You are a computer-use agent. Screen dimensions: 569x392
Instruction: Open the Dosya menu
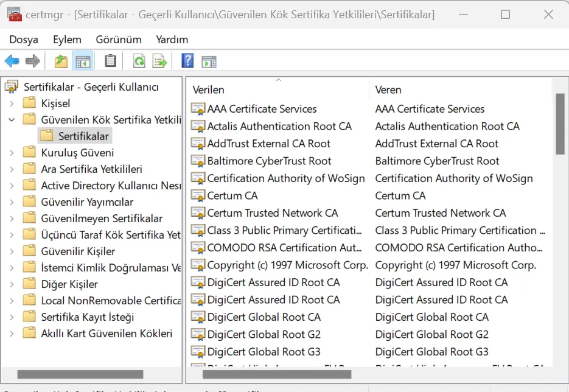[x=24, y=40]
